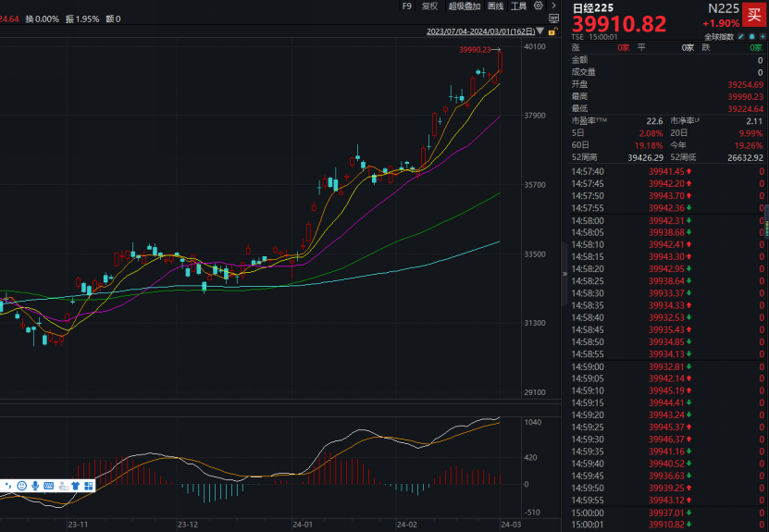Viewport: 769px width, 532px height.
Task: Open chart settings gear icon
Action: click(x=538, y=6)
